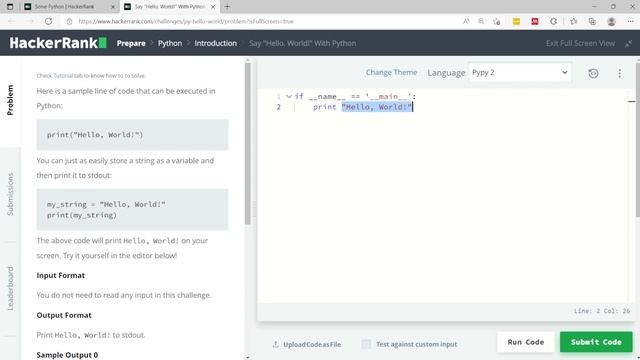The width and height of the screenshot is (640, 360).
Task: Click the Run Code button
Action: tap(526, 342)
